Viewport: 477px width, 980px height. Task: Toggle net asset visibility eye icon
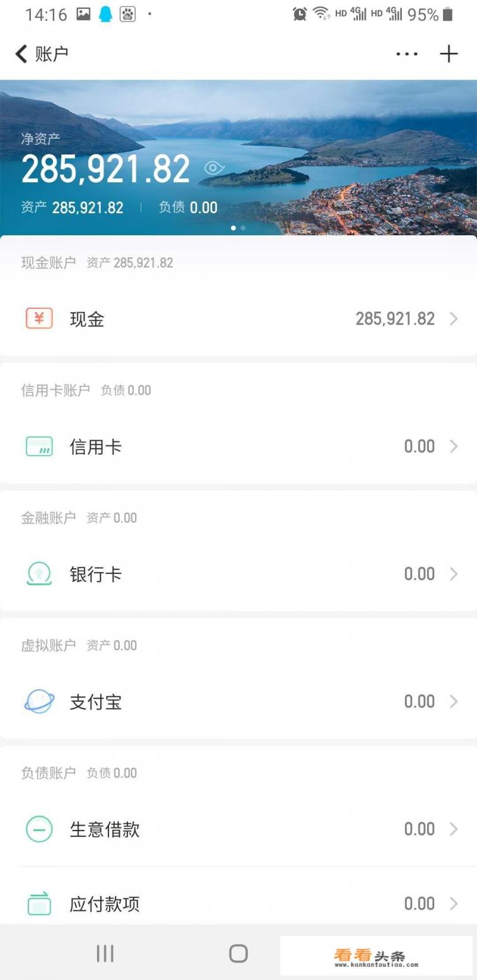point(215,168)
